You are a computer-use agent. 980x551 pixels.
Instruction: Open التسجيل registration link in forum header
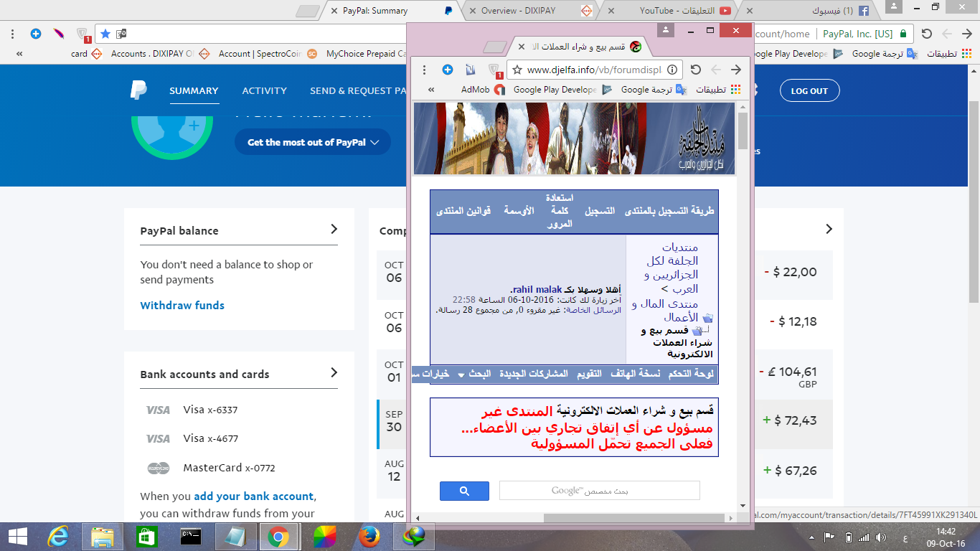pyautogui.click(x=599, y=211)
